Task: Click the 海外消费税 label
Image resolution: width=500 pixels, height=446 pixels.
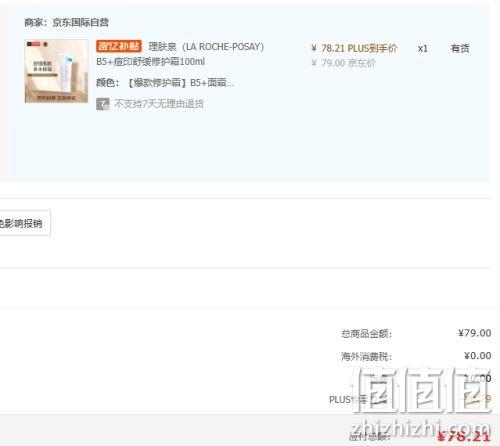Action: tap(366, 356)
